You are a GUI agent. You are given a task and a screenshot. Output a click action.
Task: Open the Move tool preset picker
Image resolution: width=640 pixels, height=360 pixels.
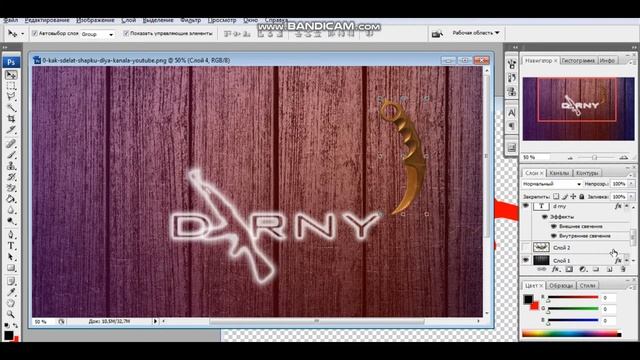[22, 34]
